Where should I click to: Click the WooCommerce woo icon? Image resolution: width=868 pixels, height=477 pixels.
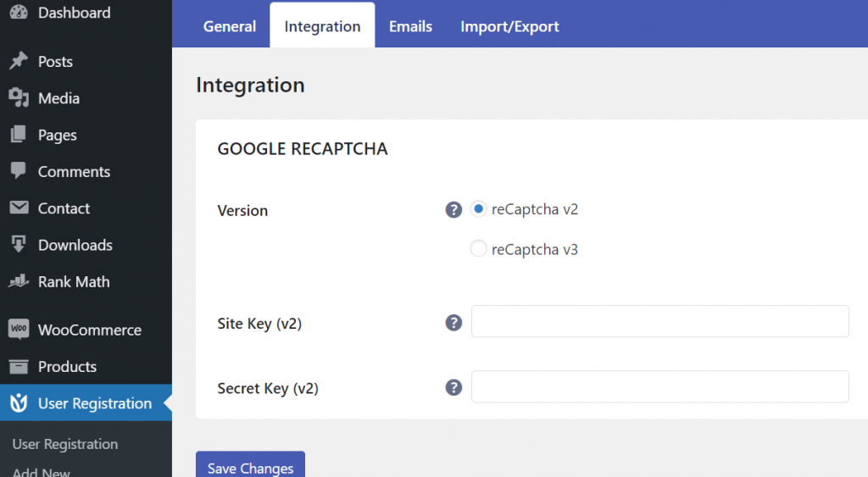click(19, 330)
